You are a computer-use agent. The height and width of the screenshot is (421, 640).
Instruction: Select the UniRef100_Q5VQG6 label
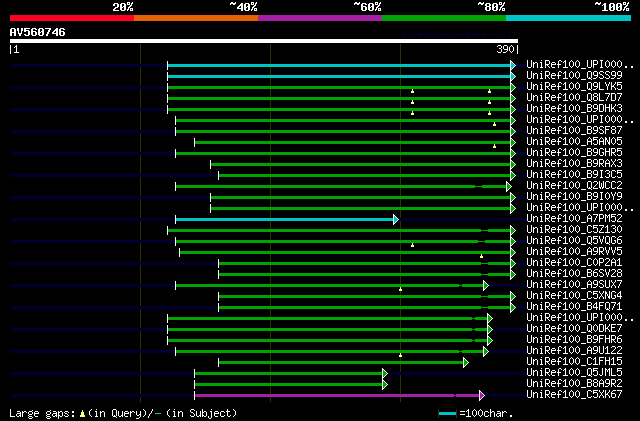coord(574,241)
